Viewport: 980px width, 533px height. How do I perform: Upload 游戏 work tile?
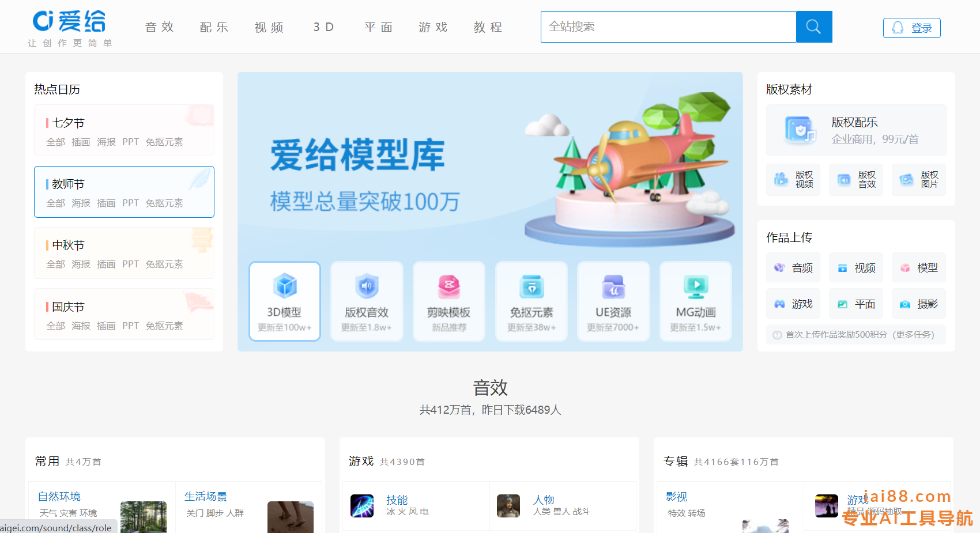[x=793, y=304]
